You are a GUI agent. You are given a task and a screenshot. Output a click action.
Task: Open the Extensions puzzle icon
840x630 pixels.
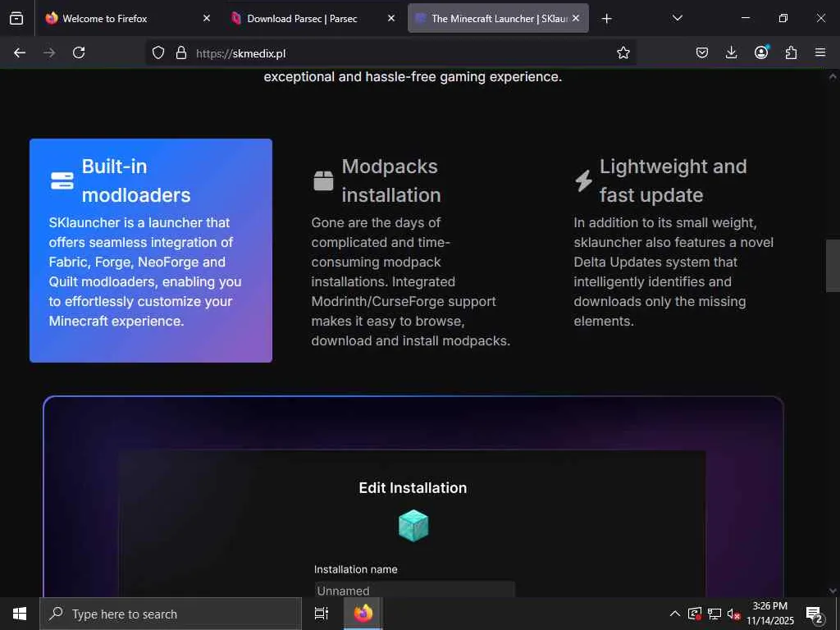(x=791, y=52)
